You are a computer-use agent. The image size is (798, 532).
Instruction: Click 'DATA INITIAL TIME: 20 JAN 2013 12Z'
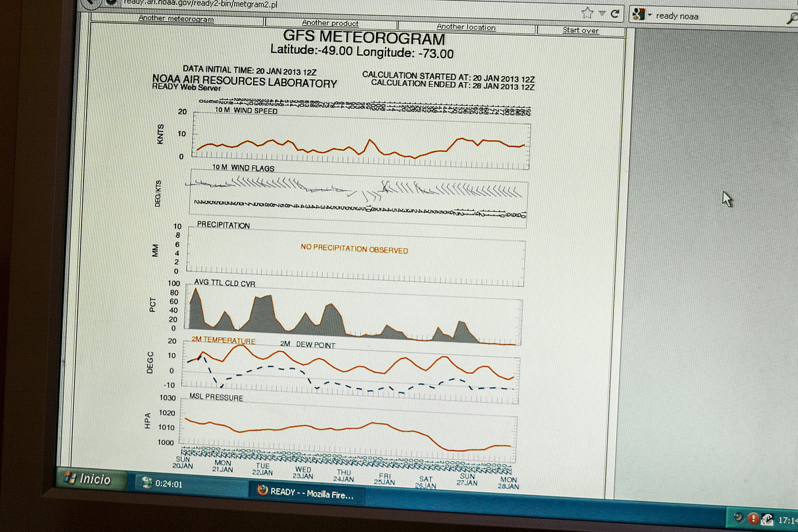249,70
